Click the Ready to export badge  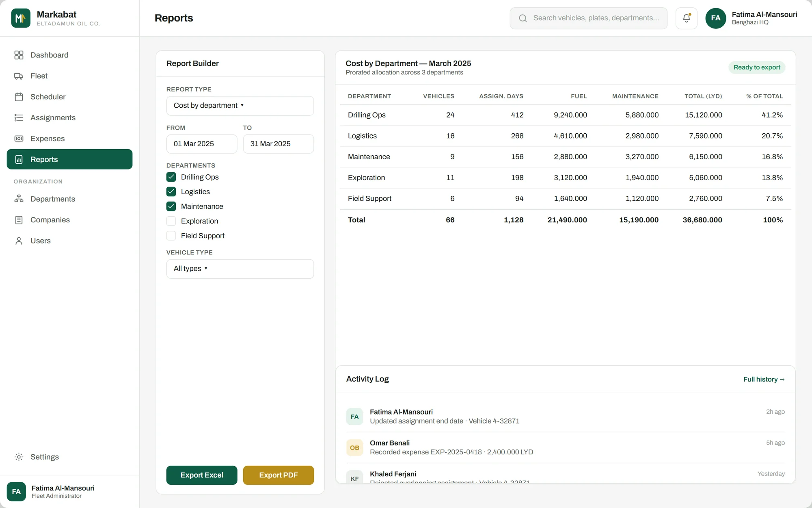point(756,67)
